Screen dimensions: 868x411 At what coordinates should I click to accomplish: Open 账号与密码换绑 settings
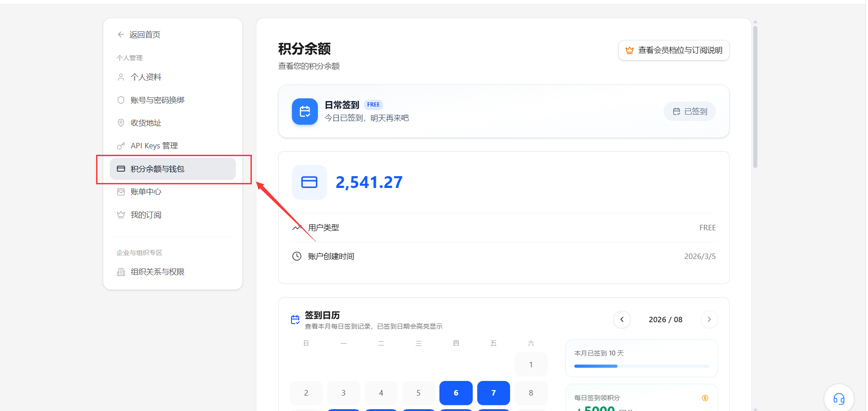[173, 100]
